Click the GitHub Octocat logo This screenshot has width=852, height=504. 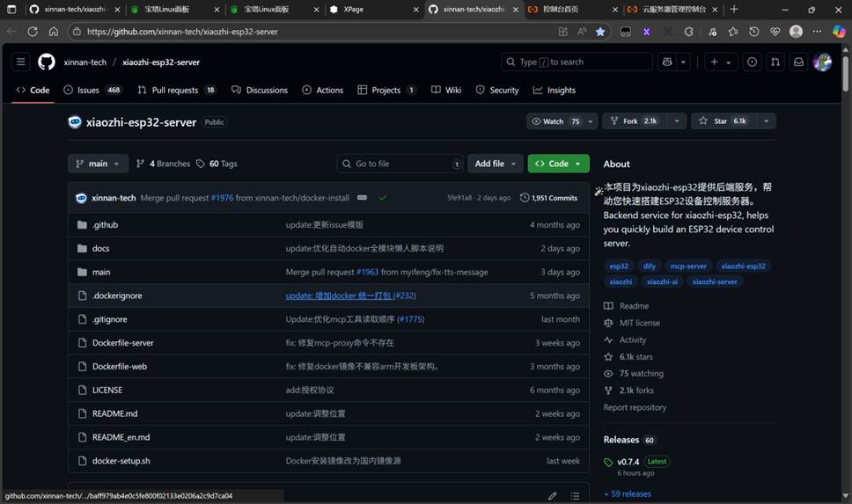click(x=46, y=62)
